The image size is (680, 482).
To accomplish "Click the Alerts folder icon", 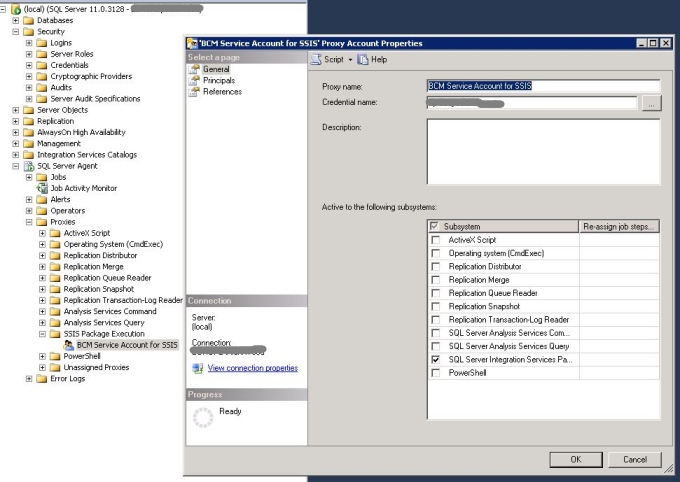I will [x=42, y=200].
